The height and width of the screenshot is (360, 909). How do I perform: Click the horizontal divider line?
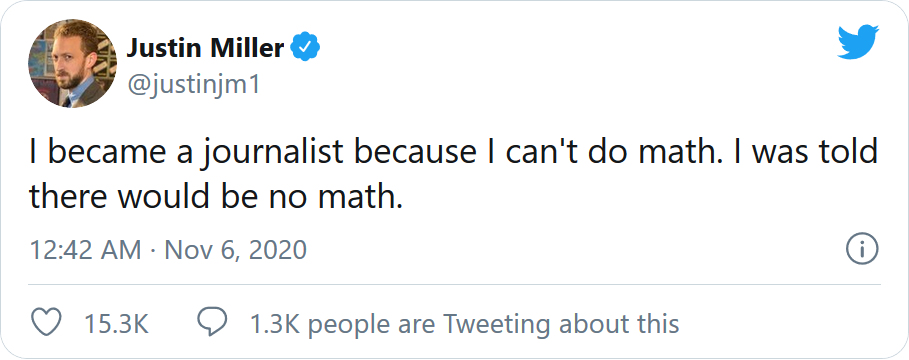[x=454, y=285]
